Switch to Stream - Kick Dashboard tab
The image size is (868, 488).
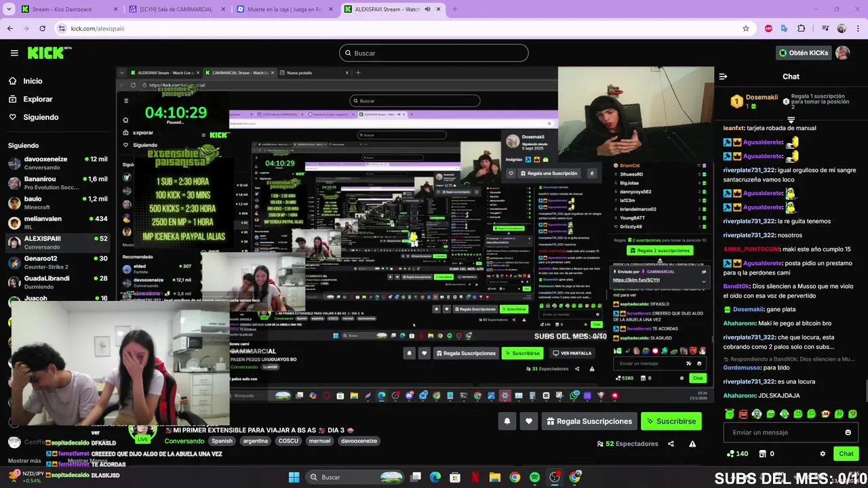tap(68, 9)
